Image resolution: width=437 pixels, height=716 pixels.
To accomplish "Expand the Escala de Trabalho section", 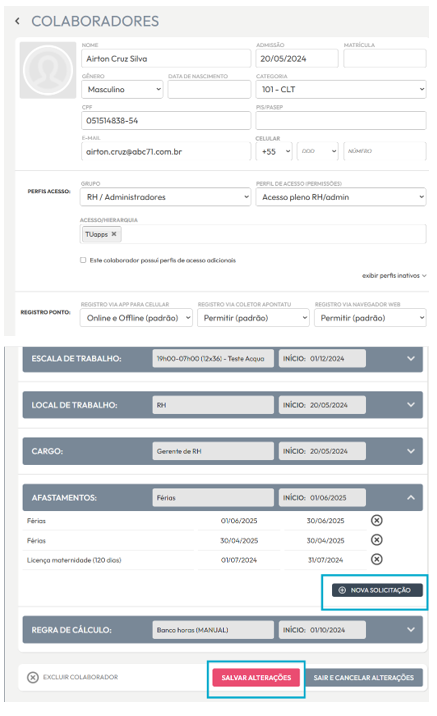I will (x=411, y=358).
